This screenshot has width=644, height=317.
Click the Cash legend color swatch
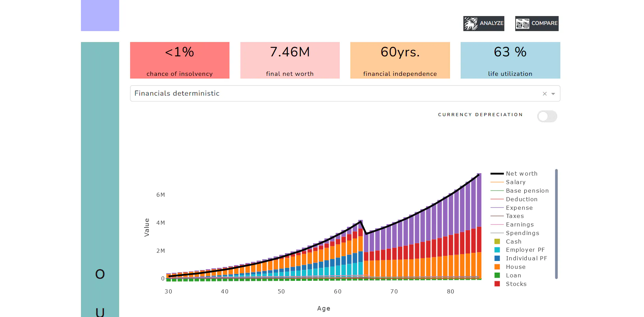pyautogui.click(x=497, y=242)
